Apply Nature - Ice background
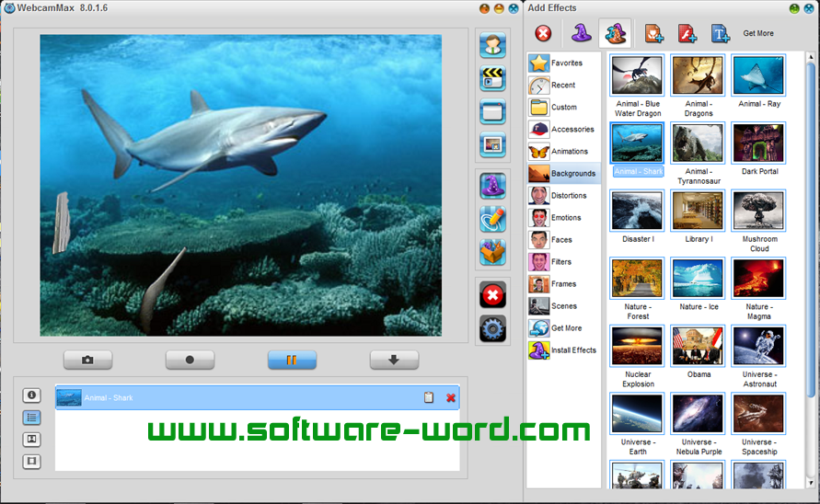Image resolution: width=820 pixels, height=504 pixels. 698,278
